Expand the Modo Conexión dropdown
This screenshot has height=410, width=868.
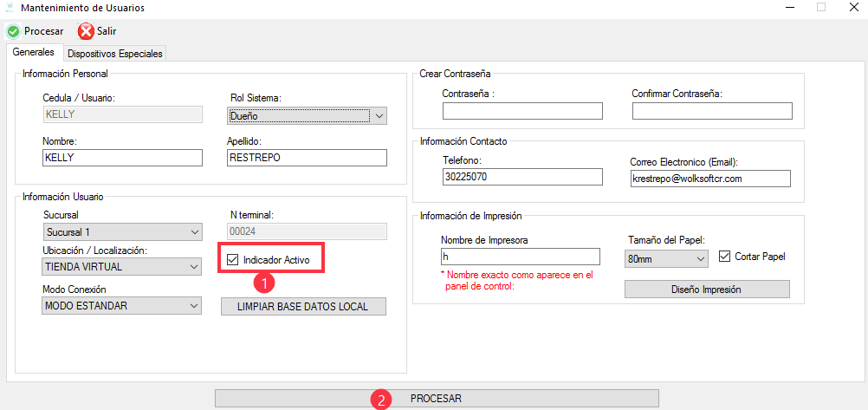tap(121, 305)
